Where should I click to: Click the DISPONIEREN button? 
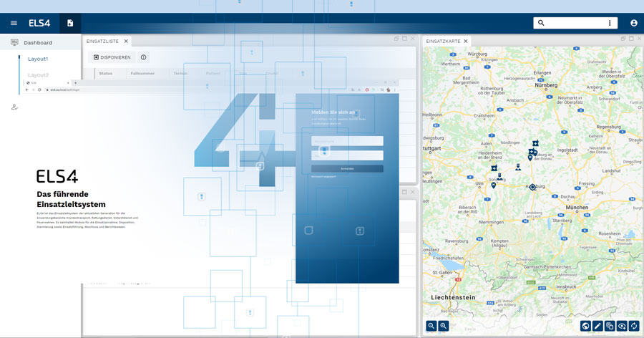coord(112,57)
